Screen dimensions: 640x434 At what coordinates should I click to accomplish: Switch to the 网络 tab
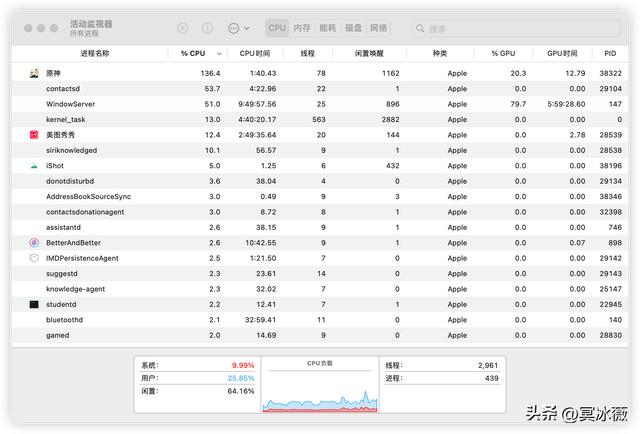pyautogui.click(x=378, y=28)
